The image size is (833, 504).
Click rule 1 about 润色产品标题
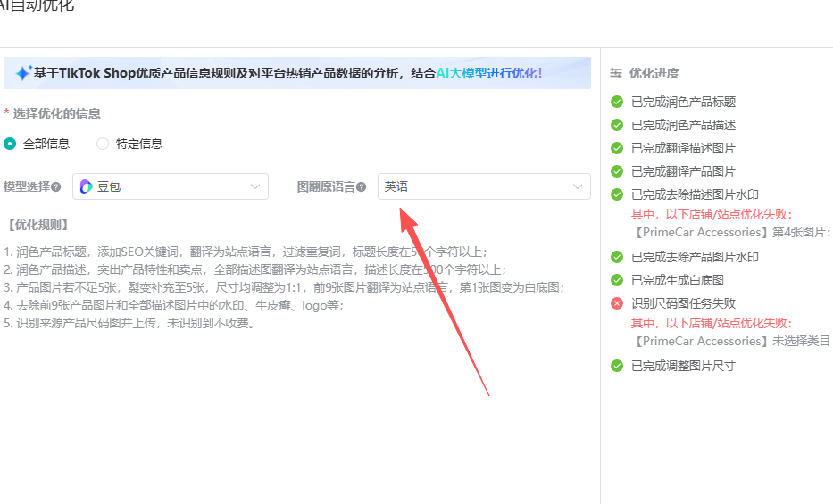[x=246, y=252]
